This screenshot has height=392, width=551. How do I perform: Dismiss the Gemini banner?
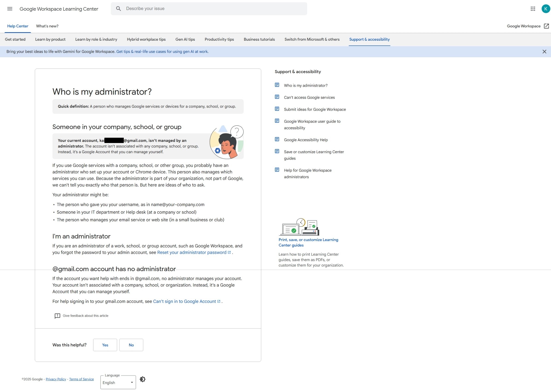tap(544, 52)
